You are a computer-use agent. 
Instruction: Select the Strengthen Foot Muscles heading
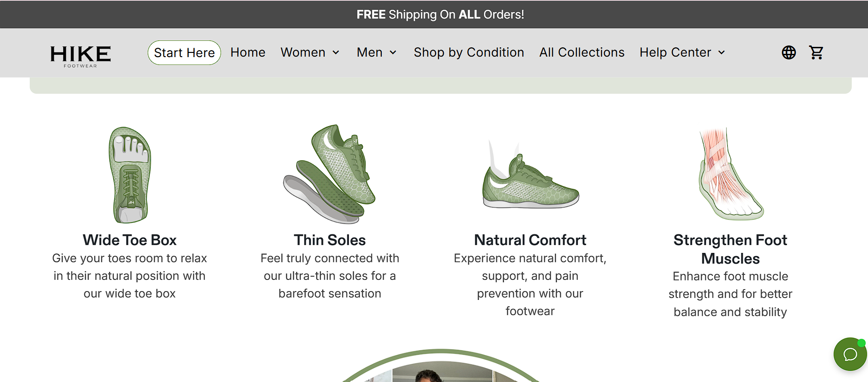(x=731, y=249)
